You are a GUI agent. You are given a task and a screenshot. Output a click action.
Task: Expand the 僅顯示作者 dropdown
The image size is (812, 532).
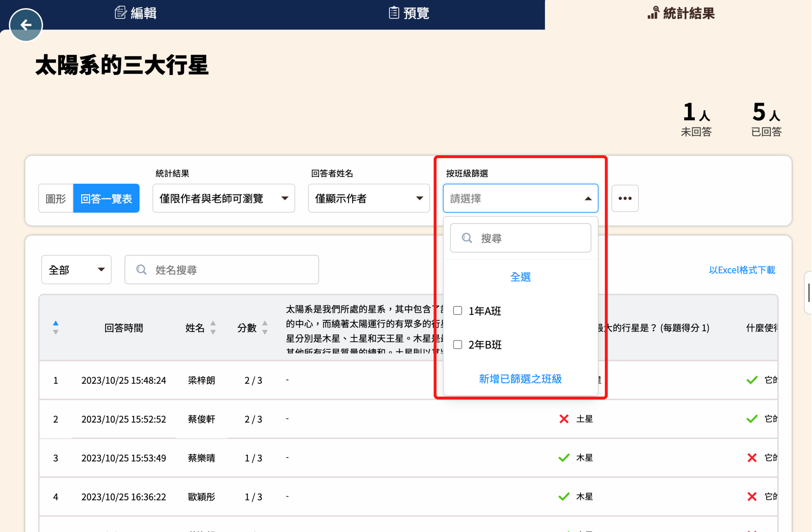[369, 198]
